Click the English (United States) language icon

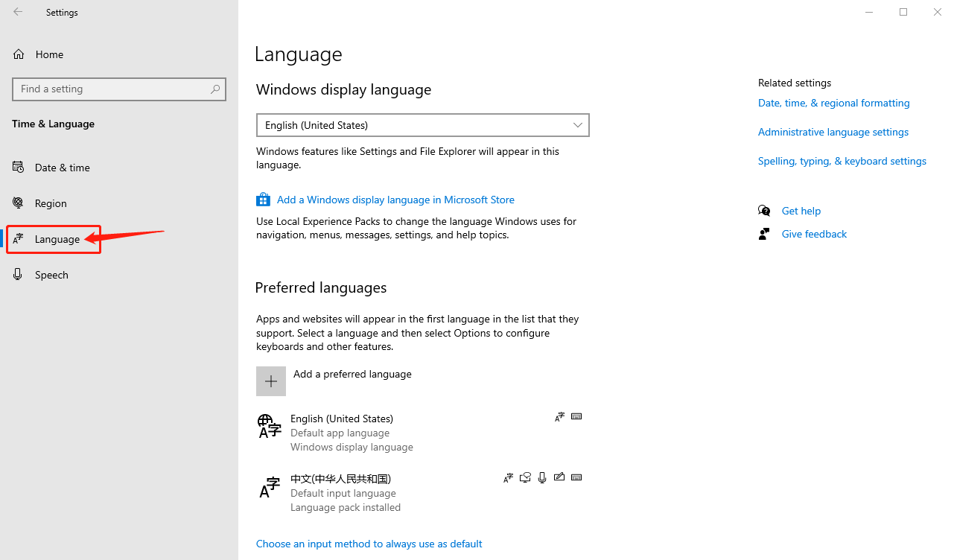click(x=269, y=426)
